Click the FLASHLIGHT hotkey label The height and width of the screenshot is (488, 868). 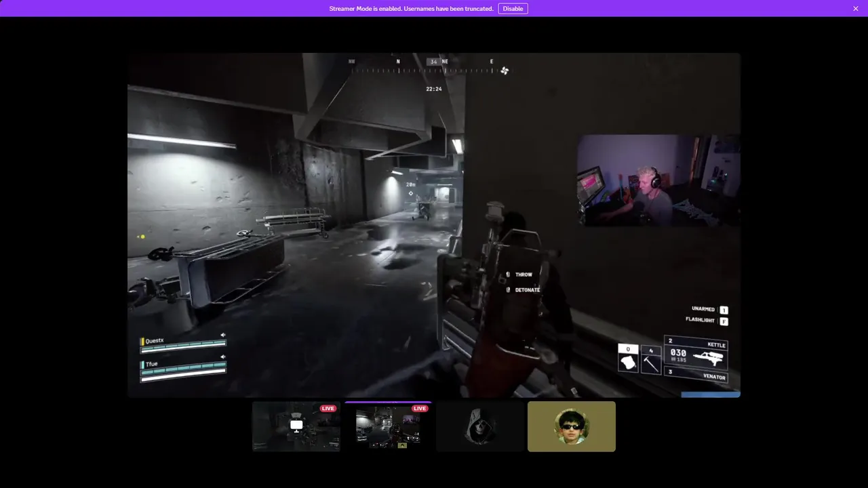pyautogui.click(x=701, y=320)
